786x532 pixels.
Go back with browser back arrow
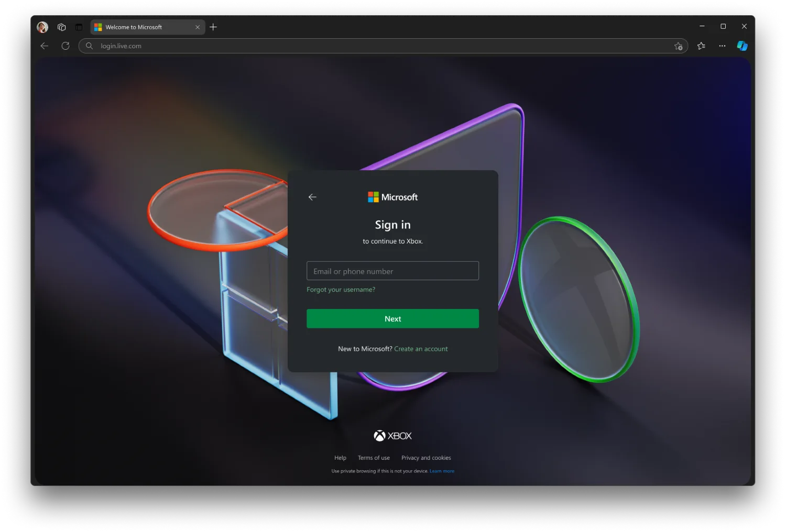[x=45, y=46]
